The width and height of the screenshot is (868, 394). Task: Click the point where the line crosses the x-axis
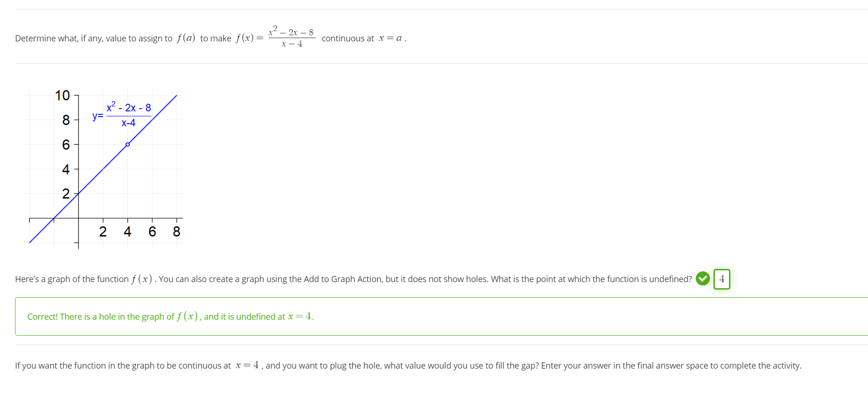[54, 219]
